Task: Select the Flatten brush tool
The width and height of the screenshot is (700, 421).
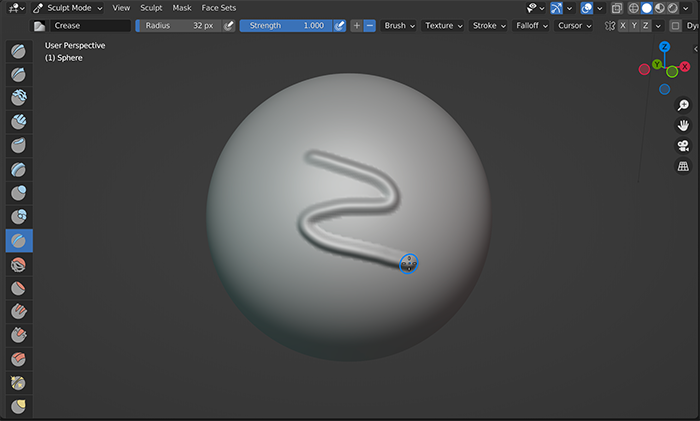Action: click(x=19, y=288)
